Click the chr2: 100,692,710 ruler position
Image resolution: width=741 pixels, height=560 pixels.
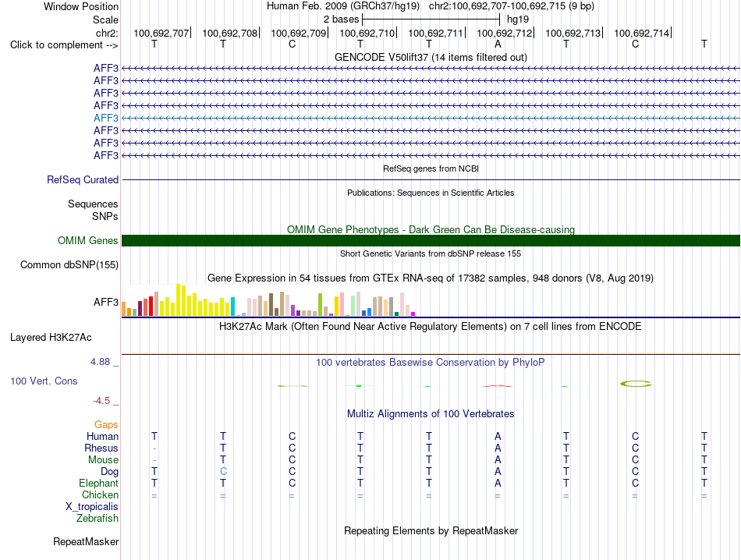point(367,33)
